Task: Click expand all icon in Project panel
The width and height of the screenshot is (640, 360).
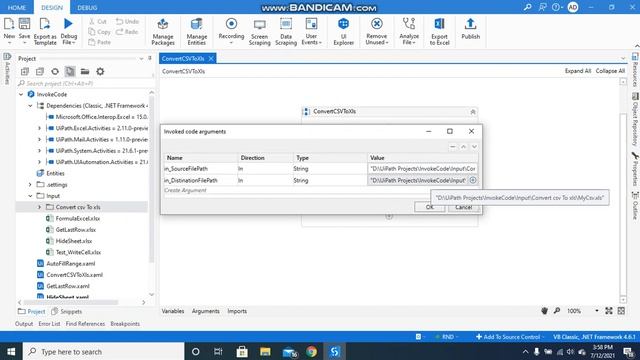Action: (x=25, y=71)
